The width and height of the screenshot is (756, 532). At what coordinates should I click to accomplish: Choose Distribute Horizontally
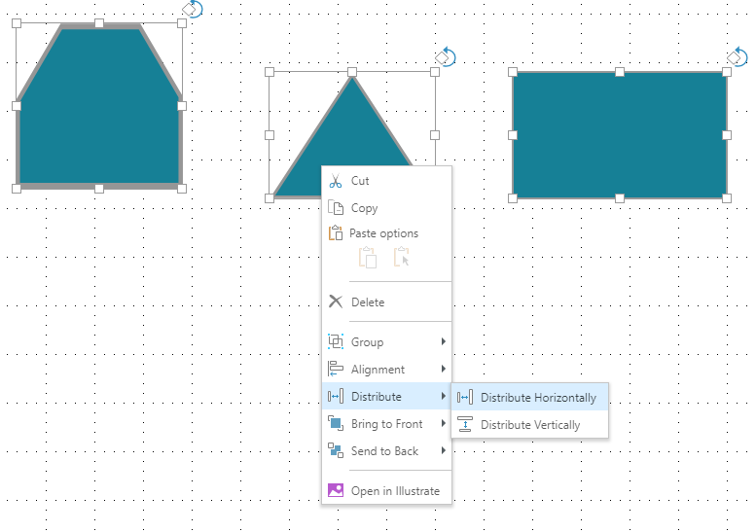tap(537, 398)
